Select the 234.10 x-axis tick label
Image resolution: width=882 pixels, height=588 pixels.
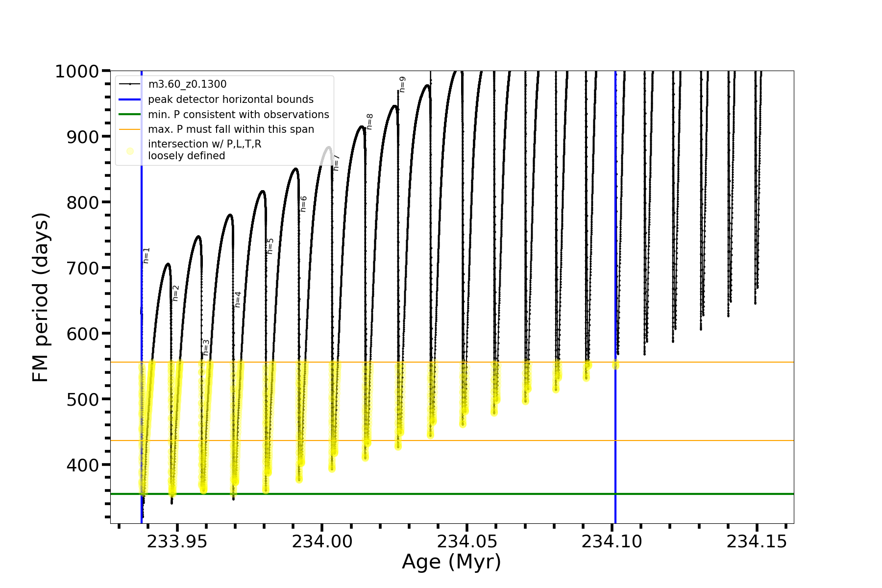click(x=612, y=541)
